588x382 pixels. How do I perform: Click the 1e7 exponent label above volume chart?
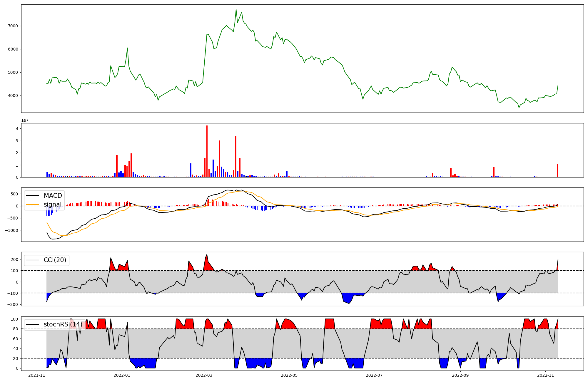(25, 120)
